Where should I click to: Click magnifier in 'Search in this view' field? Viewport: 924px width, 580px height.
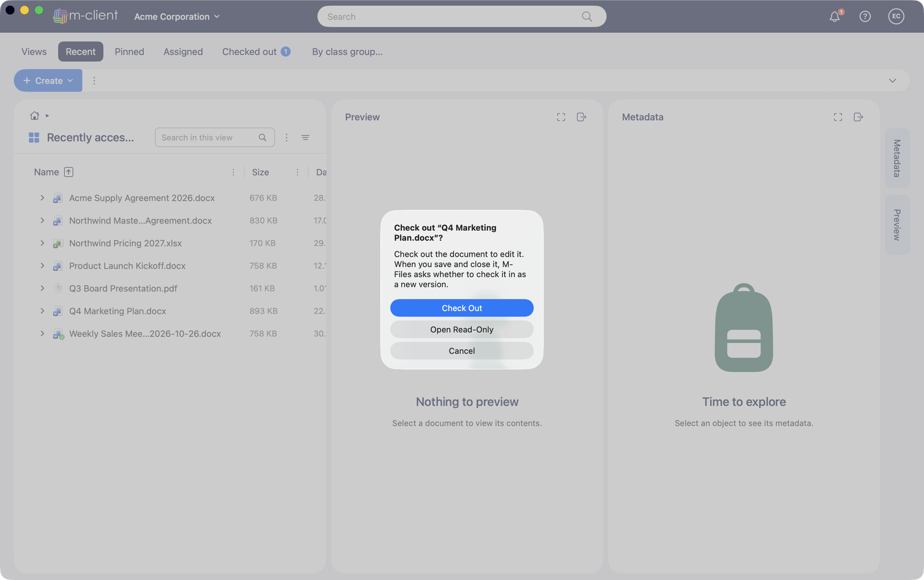point(263,137)
